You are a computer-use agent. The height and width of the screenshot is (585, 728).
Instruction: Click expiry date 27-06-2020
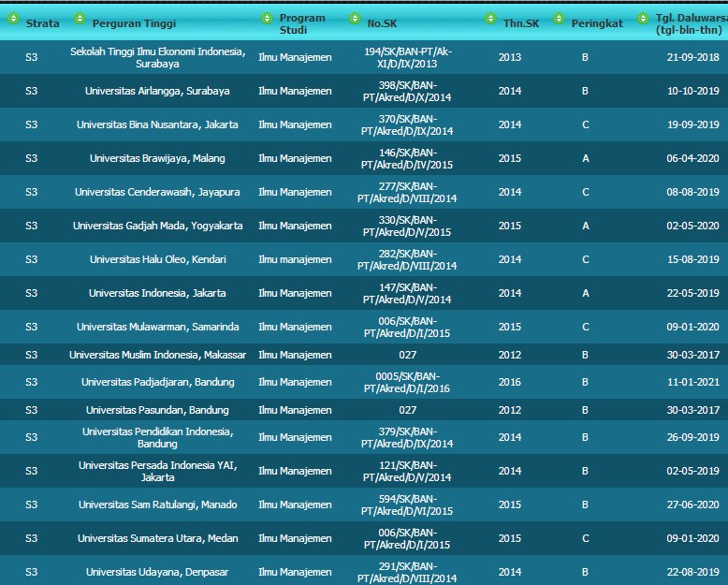[693, 505]
